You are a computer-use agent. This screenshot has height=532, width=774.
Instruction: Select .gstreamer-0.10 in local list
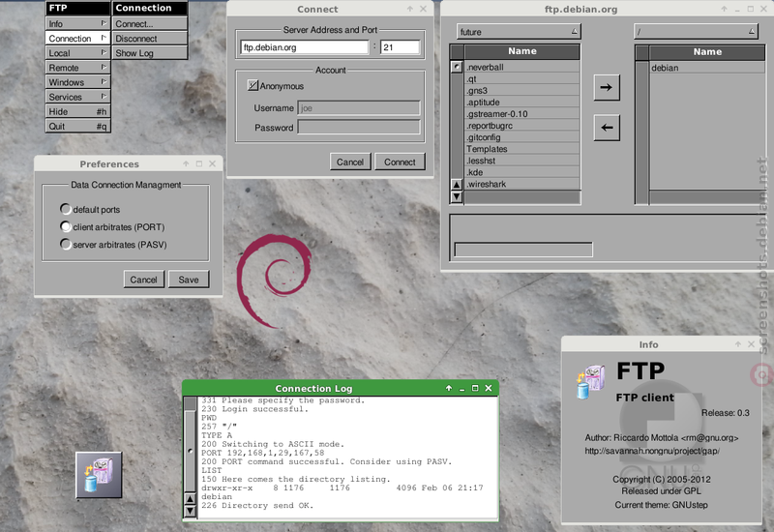522,114
